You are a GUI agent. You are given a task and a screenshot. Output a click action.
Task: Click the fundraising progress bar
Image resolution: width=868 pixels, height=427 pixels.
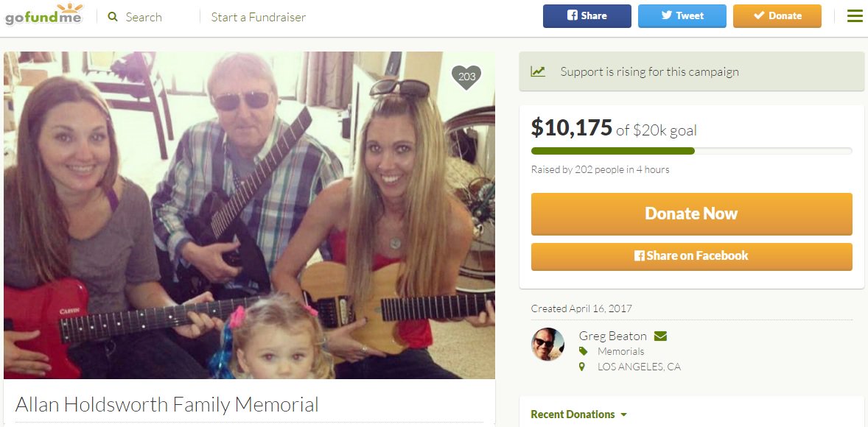tap(691, 151)
